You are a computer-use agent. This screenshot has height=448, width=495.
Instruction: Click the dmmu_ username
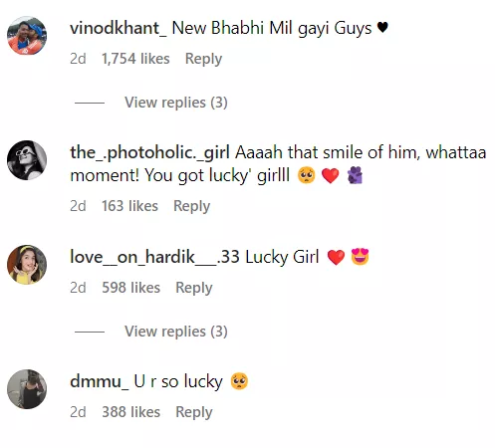[99, 381]
